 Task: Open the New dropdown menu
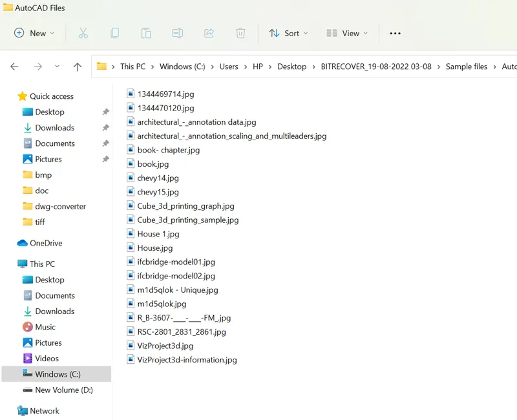pos(35,33)
